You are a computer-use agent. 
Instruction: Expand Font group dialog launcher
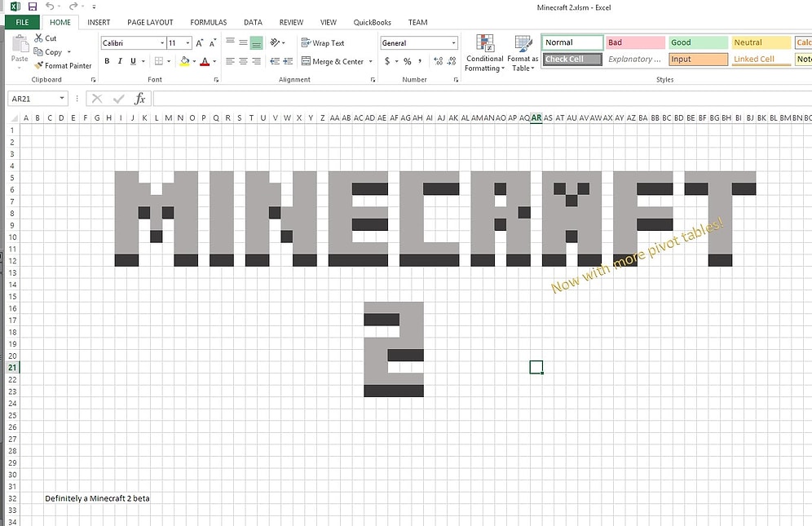(216, 80)
